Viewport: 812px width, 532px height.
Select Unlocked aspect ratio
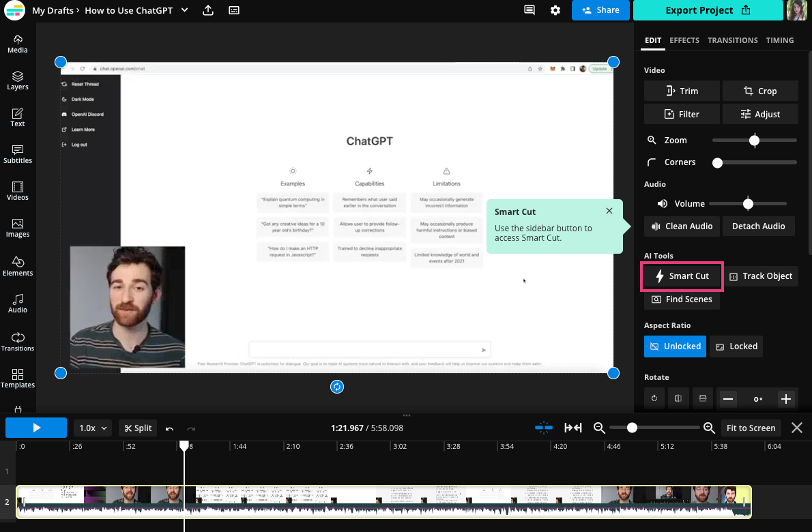click(x=675, y=346)
